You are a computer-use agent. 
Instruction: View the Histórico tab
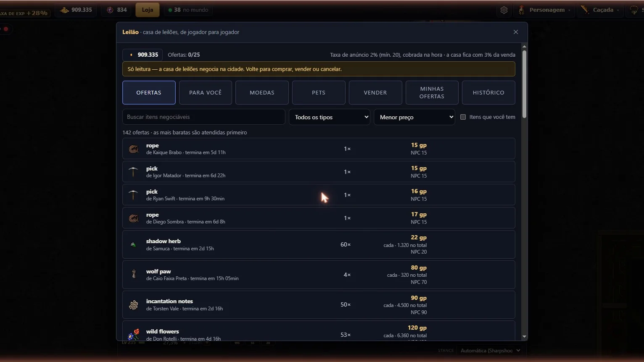point(488,92)
